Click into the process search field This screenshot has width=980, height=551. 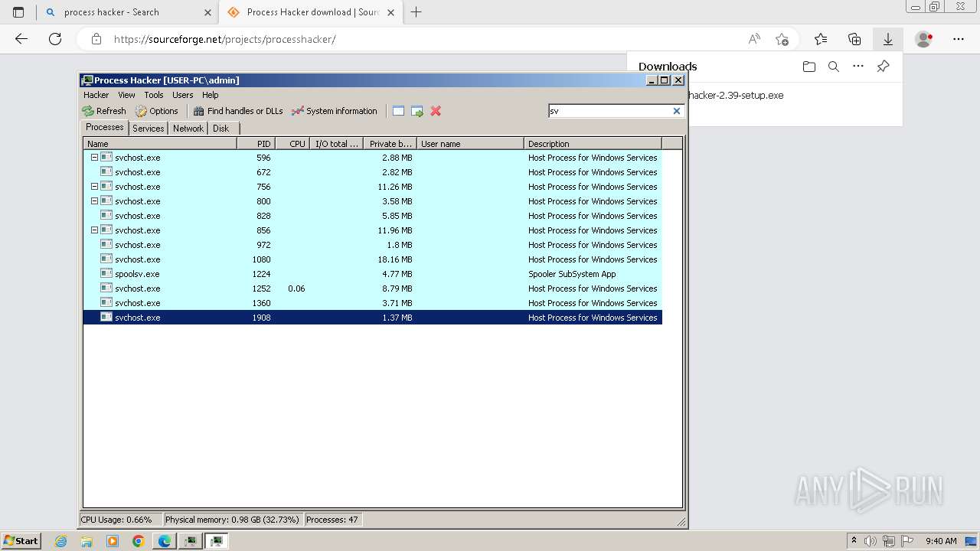pyautogui.click(x=609, y=111)
